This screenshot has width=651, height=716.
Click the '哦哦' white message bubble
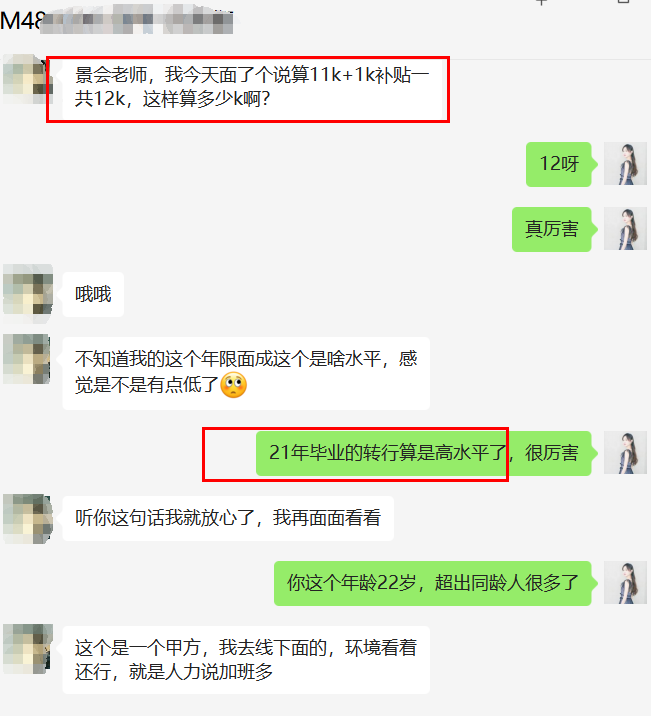click(x=93, y=294)
